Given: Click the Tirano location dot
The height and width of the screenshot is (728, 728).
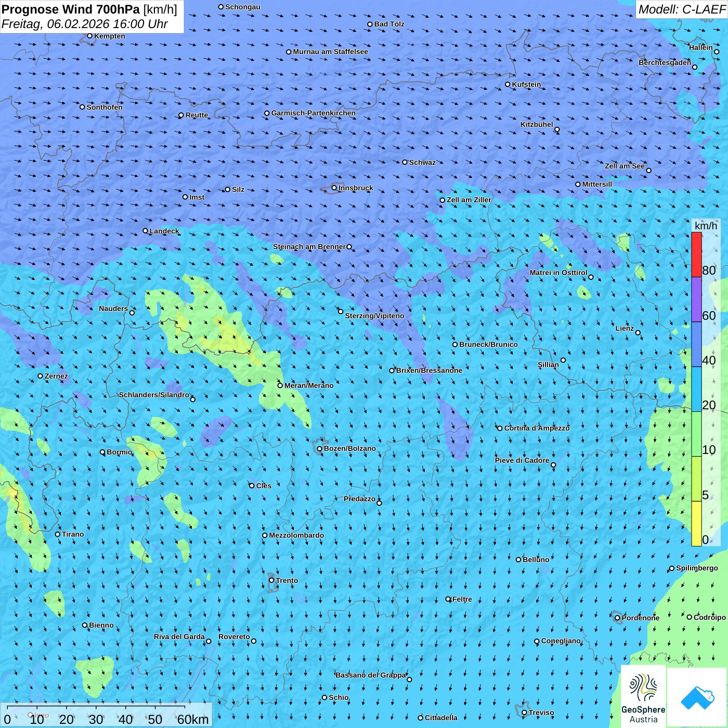Looking at the screenshot, I should point(58,534).
